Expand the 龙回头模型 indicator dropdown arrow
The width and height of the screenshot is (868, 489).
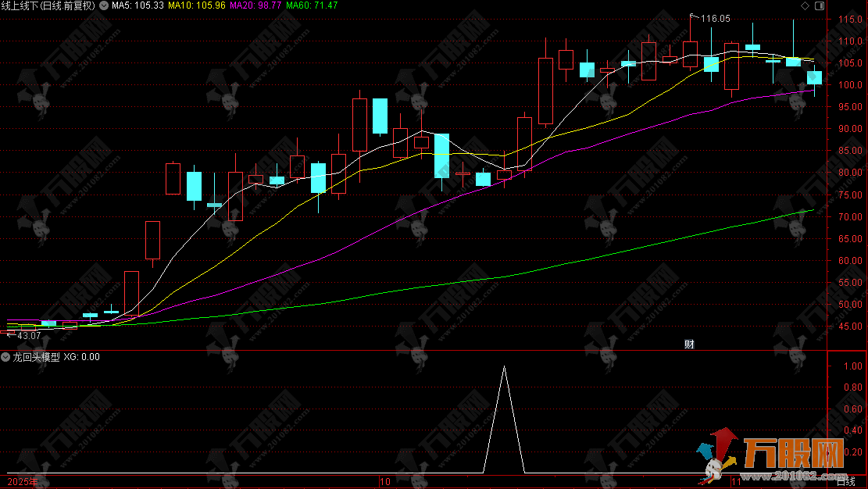tap(5, 357)
